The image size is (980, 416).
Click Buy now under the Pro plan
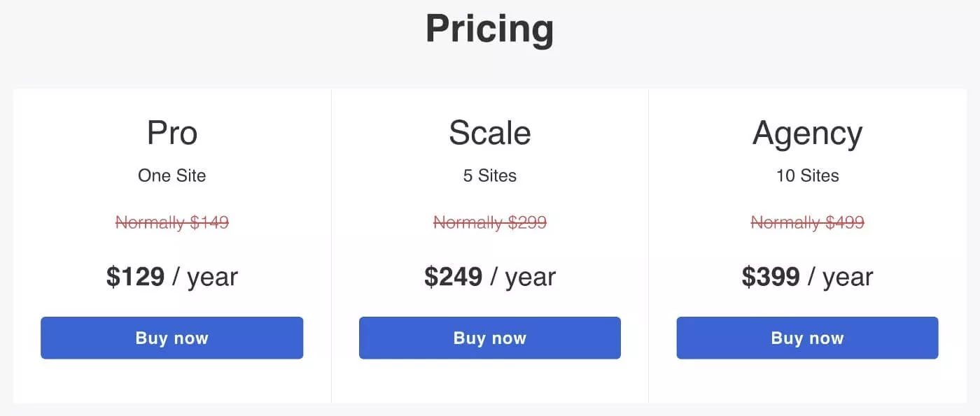tap(171, 338)
